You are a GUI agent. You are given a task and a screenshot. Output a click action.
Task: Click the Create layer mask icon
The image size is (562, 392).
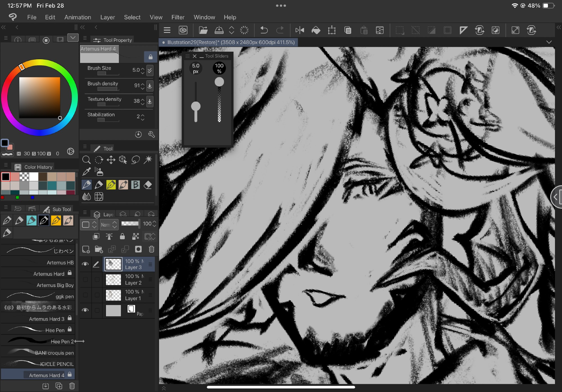click(138, 249)
